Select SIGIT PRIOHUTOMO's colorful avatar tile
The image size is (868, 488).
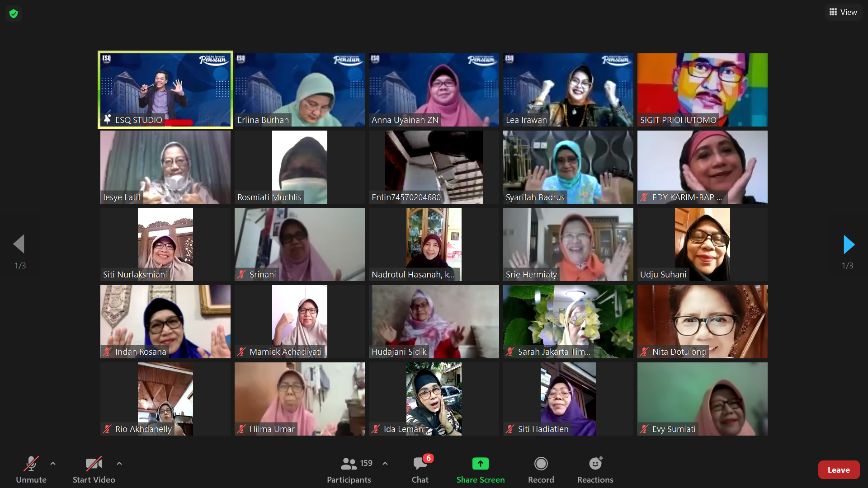coord(702,89)
